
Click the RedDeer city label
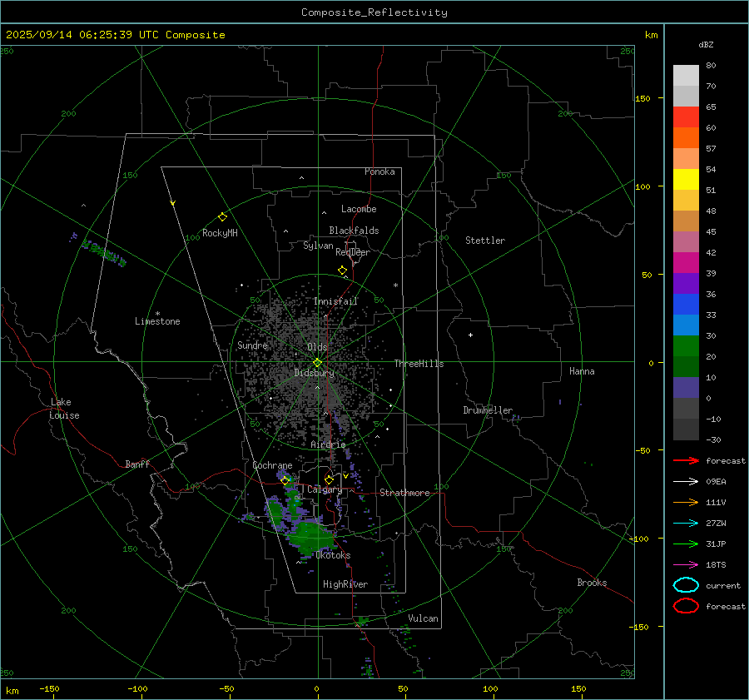pyautogui.click(x=353, y=252)
